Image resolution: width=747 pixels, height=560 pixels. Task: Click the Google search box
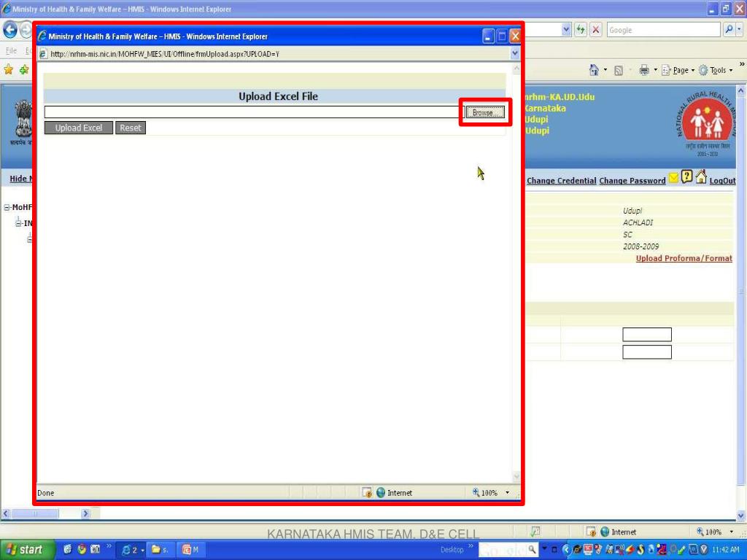pyautogui.click(x=663, y=30)
